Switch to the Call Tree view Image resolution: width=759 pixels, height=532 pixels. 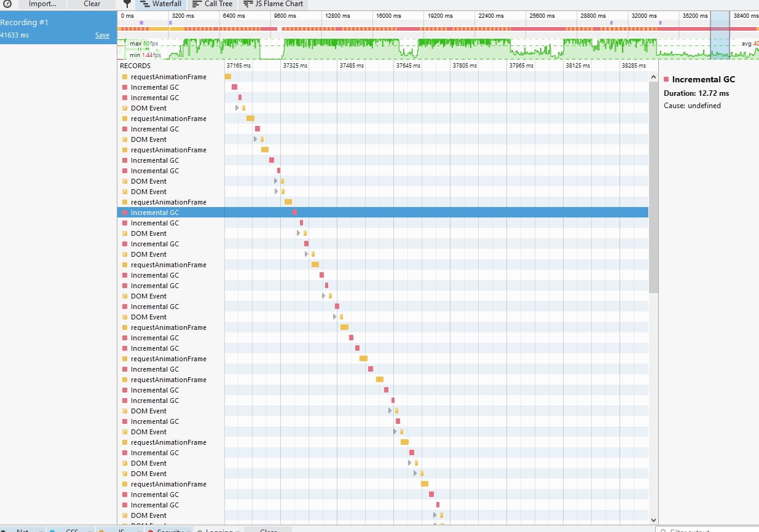pos(213,4)
